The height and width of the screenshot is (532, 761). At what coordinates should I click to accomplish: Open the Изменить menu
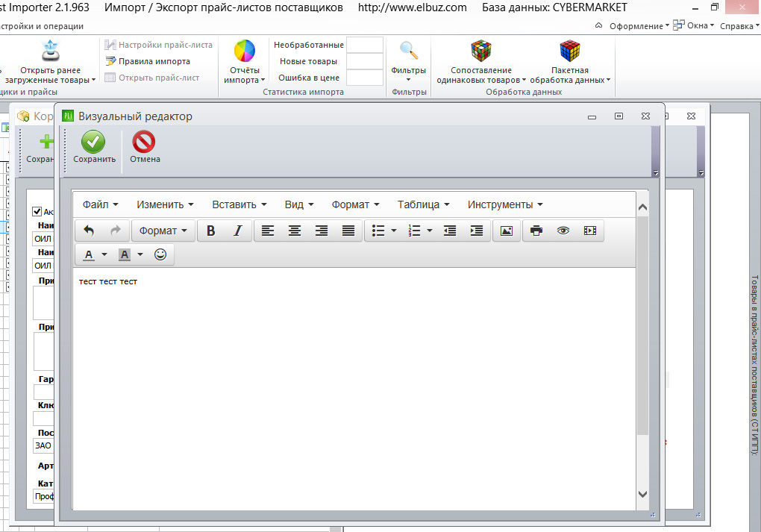pos(165,205)
